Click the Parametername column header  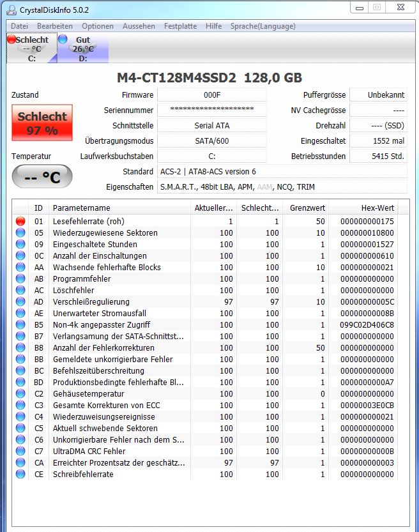click(120, 208)
